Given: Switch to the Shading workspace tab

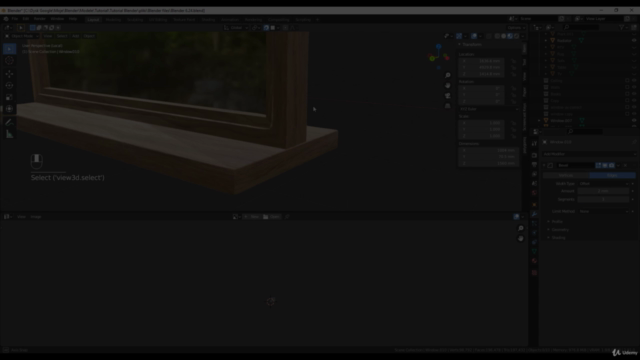Looking at the screenshot, I should [x=208, y=20].
